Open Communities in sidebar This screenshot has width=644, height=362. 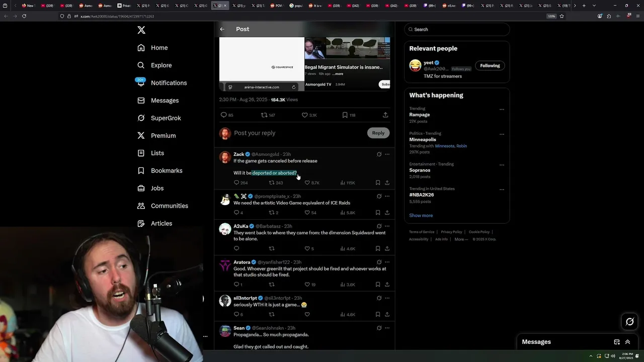tap(163, 206)
